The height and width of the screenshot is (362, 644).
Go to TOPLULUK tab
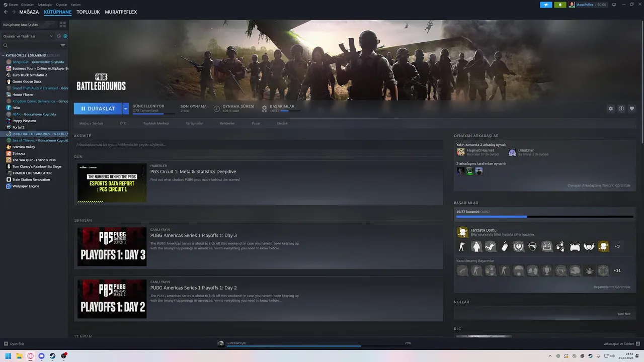tap(88, 12)
